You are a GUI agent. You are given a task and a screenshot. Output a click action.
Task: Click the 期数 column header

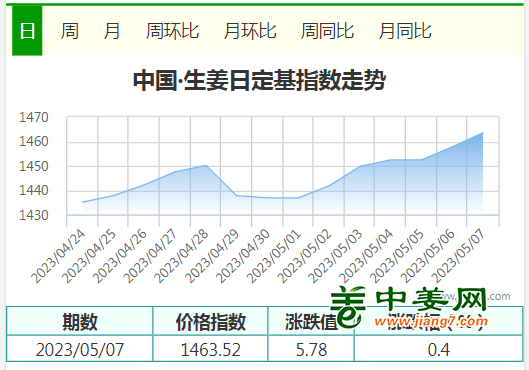(x=80, y=321)
